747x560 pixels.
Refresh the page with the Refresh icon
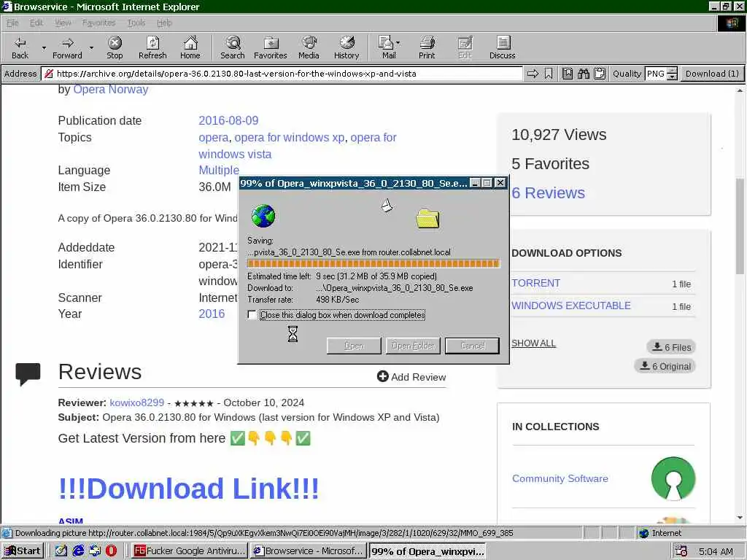coord(152,47)
